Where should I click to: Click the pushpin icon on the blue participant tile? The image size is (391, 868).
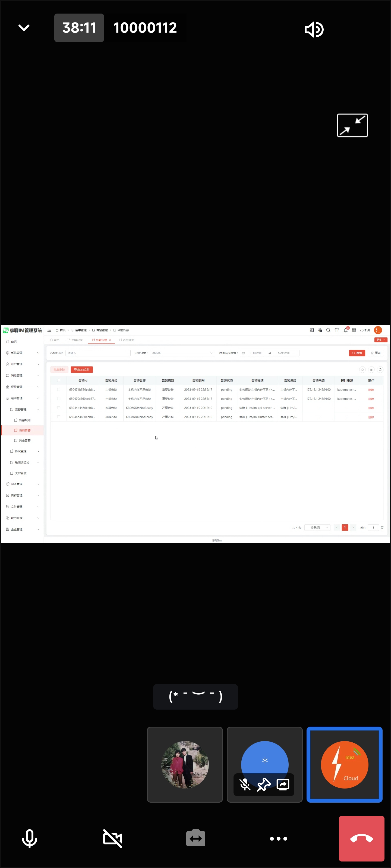pyautogui.click(x=263, y=785)
